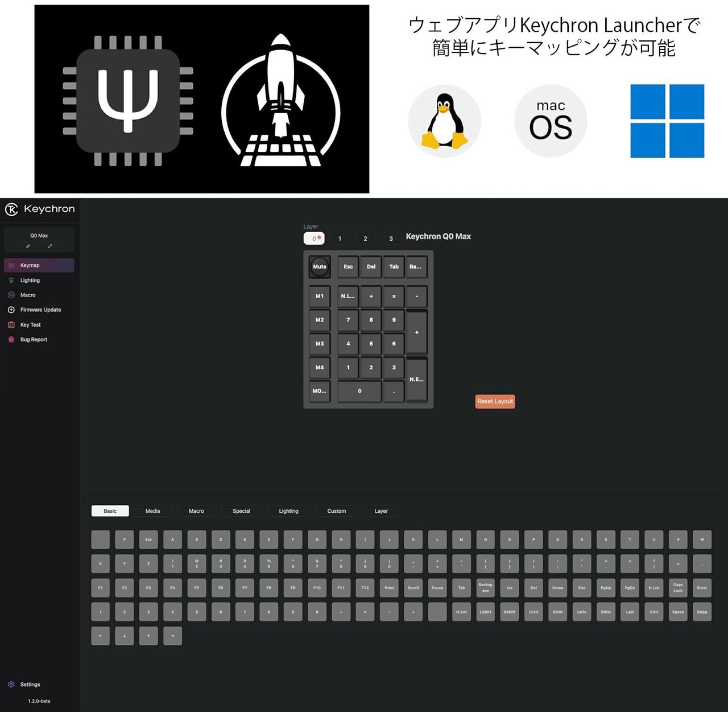Switch to the Custom keycode tab
This screenshot has height=712, width=728.
click(x=337, y=511)
